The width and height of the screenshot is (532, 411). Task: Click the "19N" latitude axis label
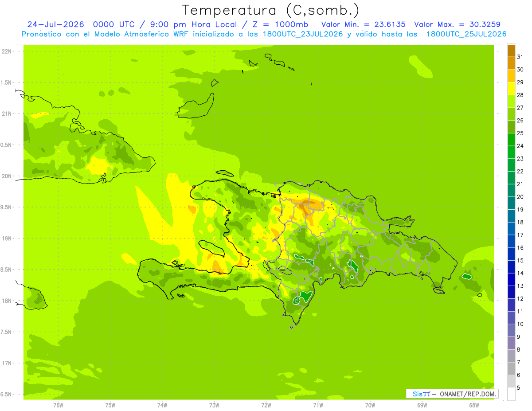[x=7, y=239]
